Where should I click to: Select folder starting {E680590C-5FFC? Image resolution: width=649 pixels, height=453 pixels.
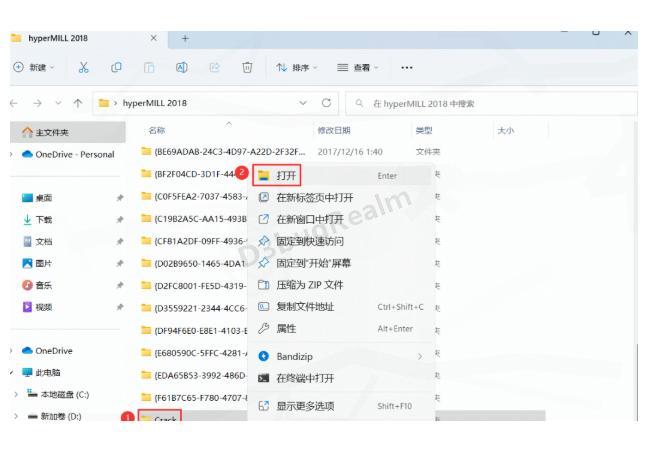194,353
